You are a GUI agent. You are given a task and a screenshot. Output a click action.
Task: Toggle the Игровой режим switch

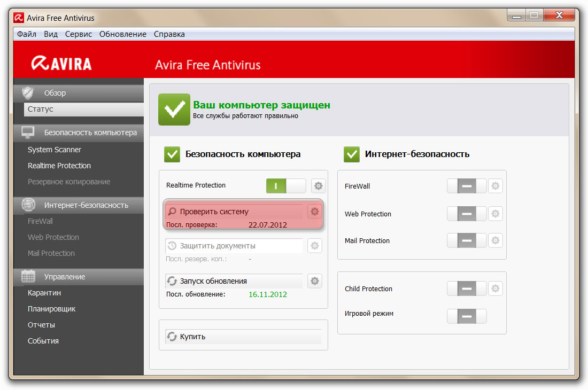pyautogui.click(x=467, y=316)
